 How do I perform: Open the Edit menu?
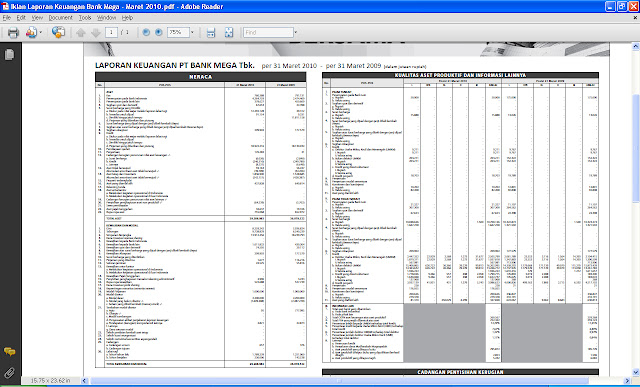(21, 18)
